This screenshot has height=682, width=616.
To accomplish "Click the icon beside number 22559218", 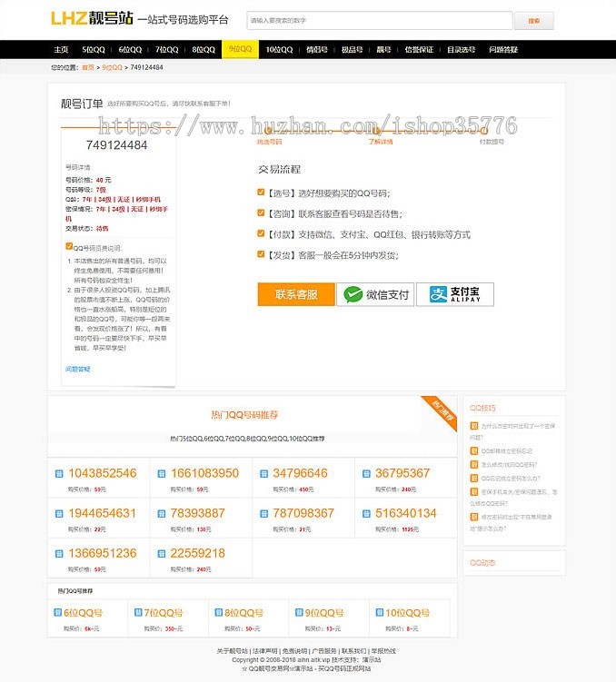I will (x=162, y=554).
